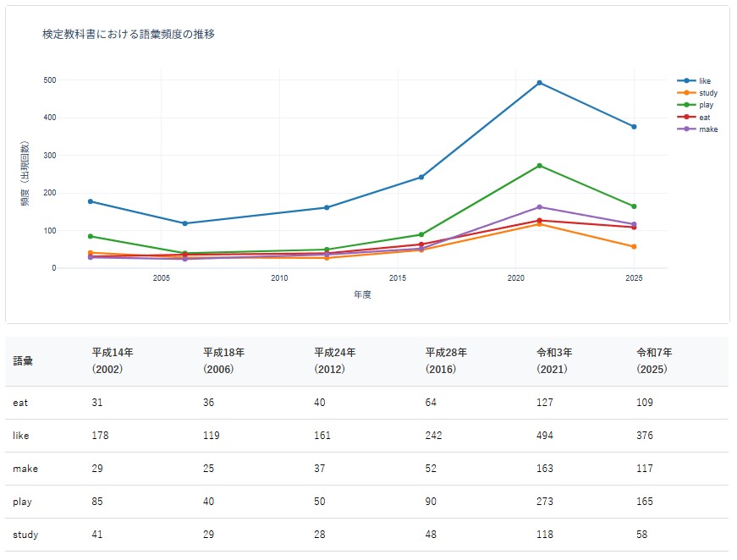Viewport: 737px width, 560px height.
Task: Click the '語彙' table column header
Action: click(x=23, y=361)
